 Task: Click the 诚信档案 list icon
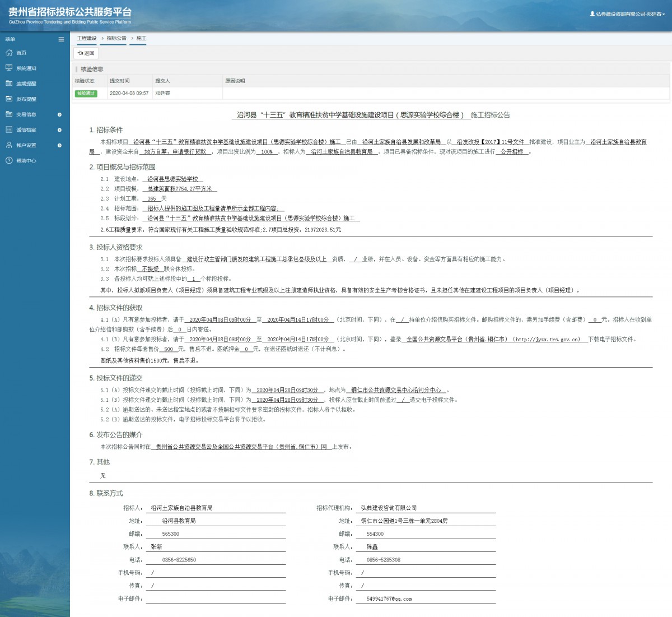[x=9, y=129]
